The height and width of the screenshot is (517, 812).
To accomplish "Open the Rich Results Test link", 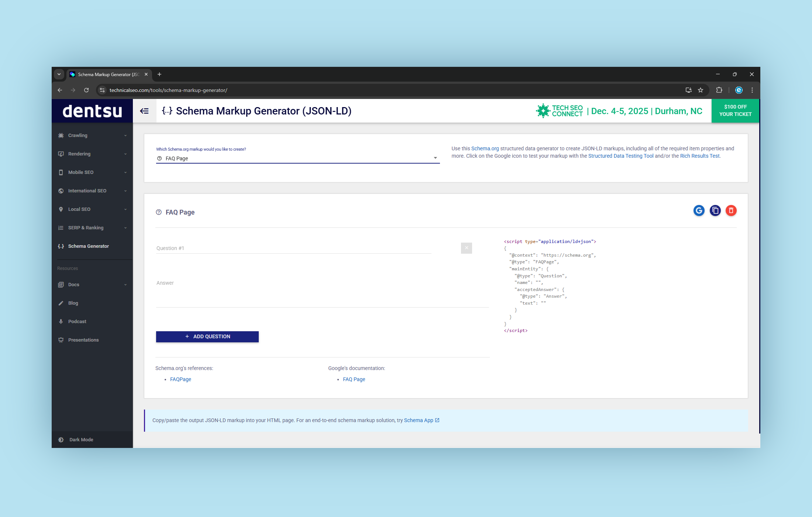I will tap(699, 155).
